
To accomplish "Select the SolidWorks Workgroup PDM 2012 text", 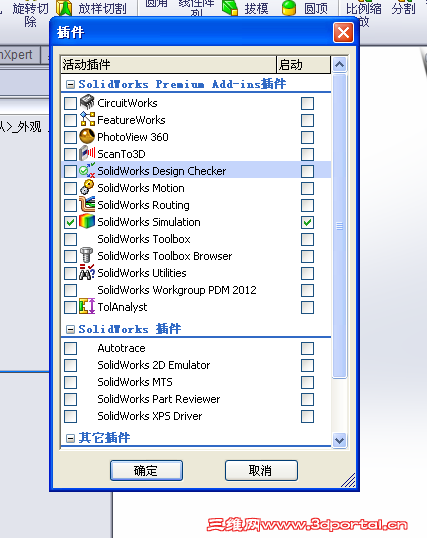I will tap(177, 290).
